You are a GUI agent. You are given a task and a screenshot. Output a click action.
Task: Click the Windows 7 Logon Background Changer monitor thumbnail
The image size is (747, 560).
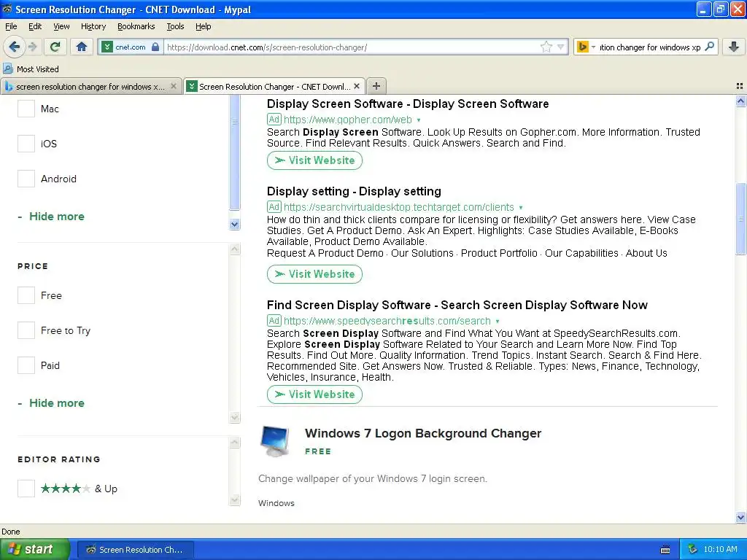coord(275,441)
